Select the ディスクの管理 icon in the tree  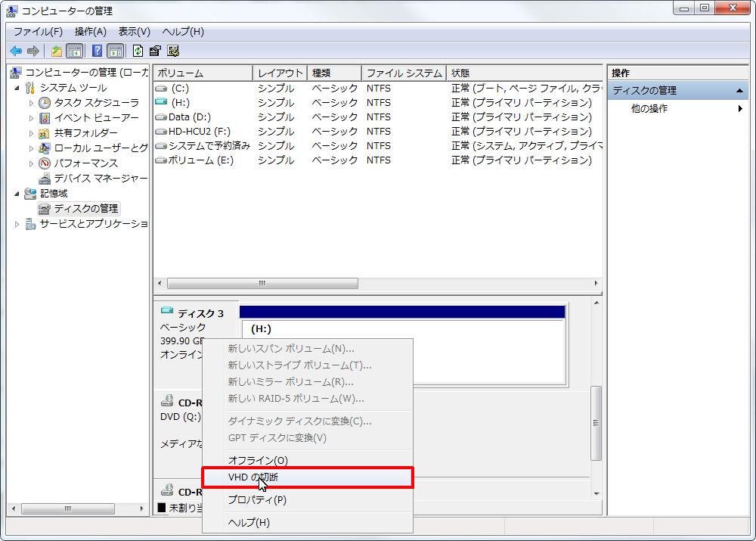43,208
